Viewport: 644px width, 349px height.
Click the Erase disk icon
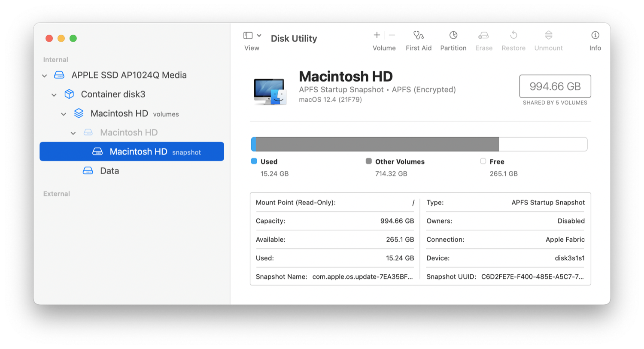483,35
